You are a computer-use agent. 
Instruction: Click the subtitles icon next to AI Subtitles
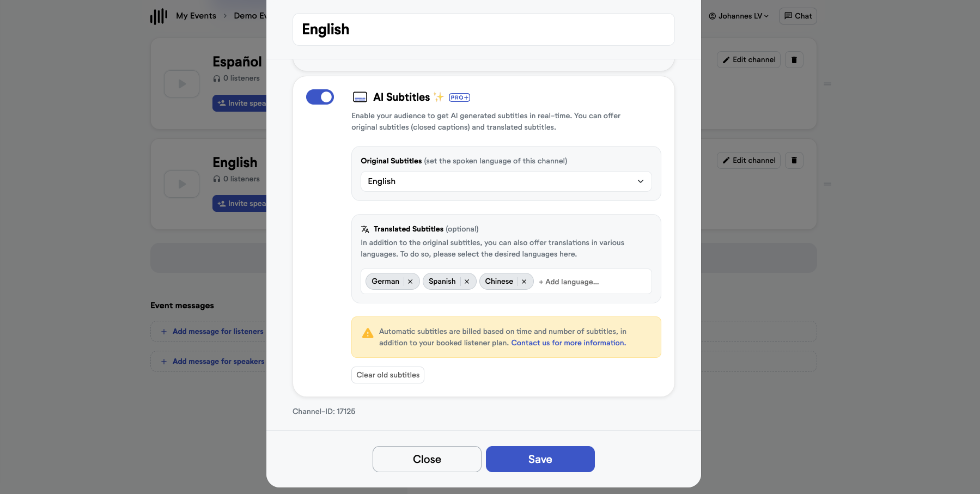pos(360,97)
